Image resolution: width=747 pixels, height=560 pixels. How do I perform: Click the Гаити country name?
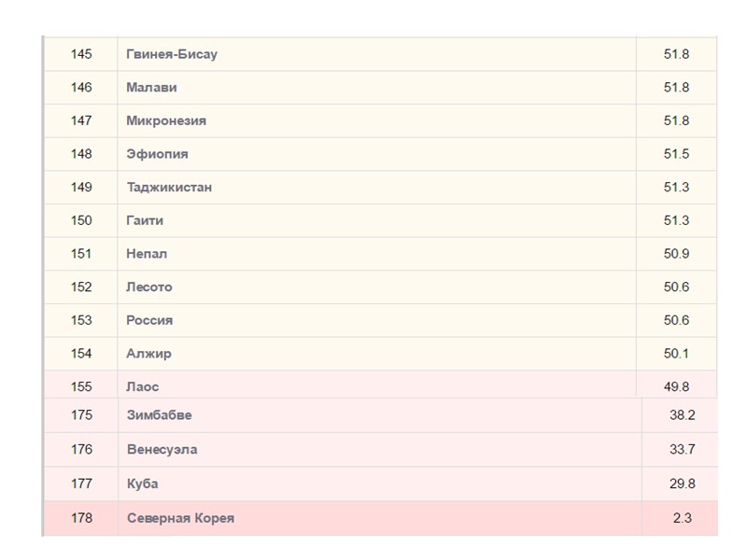click(145, 220)
